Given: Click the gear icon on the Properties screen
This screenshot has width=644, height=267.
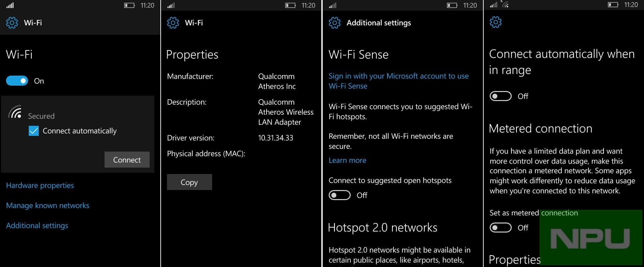Looking at the screenshot, I should [x=173, y=23].
